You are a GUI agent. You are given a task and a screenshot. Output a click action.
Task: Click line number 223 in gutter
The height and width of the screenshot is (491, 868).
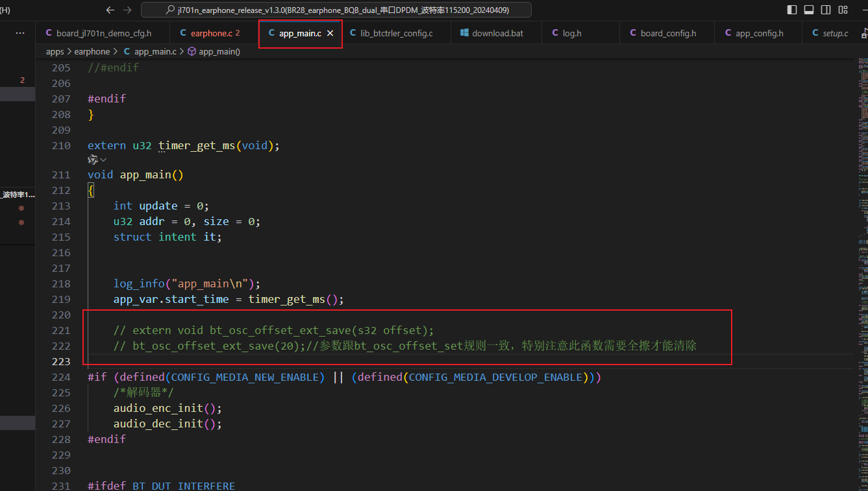pos(60,361)
